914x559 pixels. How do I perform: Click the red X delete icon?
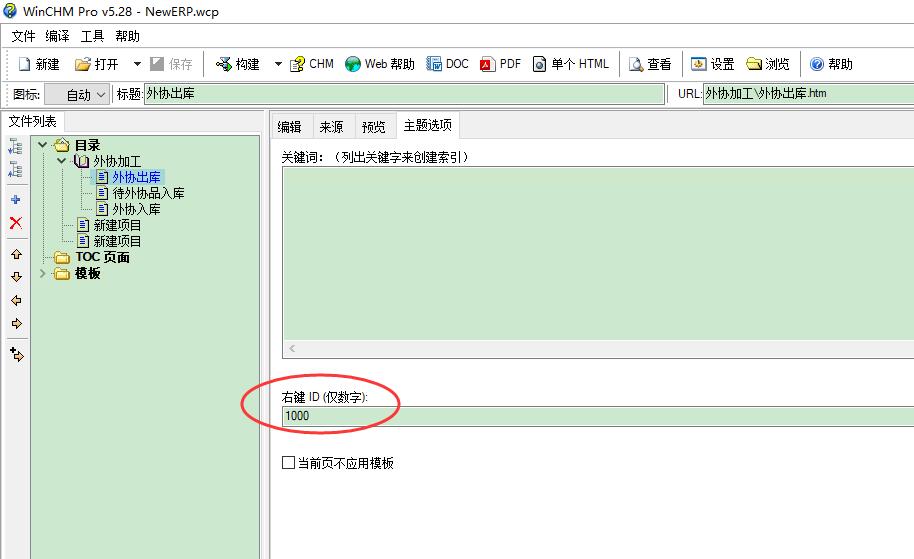[x=16, y=223]
